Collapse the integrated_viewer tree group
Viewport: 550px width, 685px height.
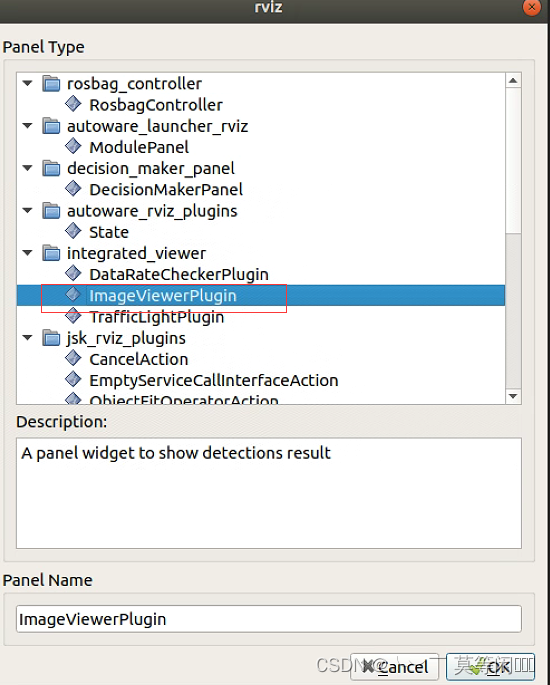click(x=28, y=253)
